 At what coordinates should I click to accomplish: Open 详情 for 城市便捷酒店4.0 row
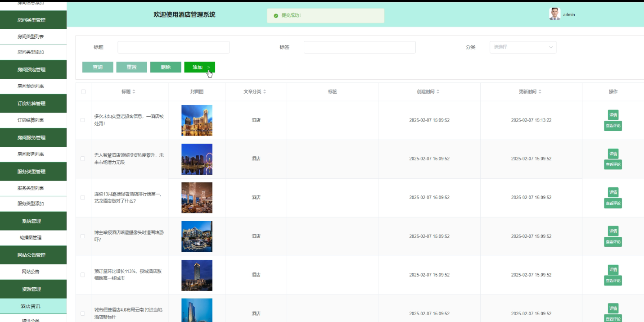(x=613, y=308)
